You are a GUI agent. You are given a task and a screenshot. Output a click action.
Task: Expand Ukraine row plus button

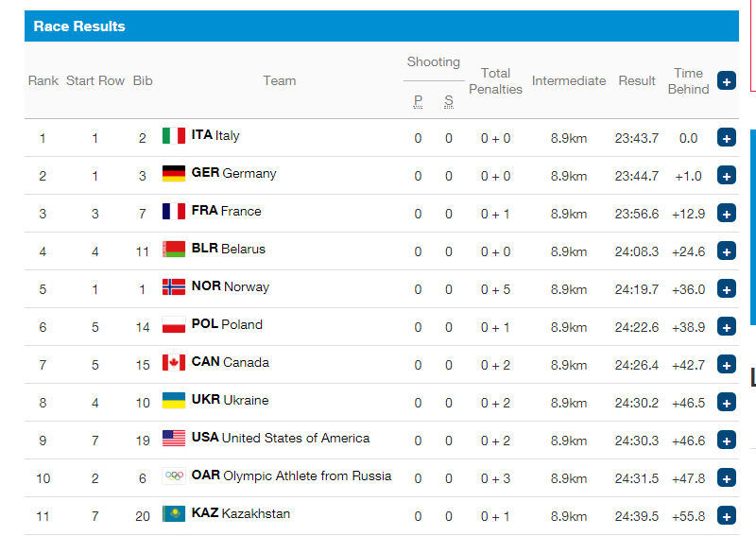point(726,402)
